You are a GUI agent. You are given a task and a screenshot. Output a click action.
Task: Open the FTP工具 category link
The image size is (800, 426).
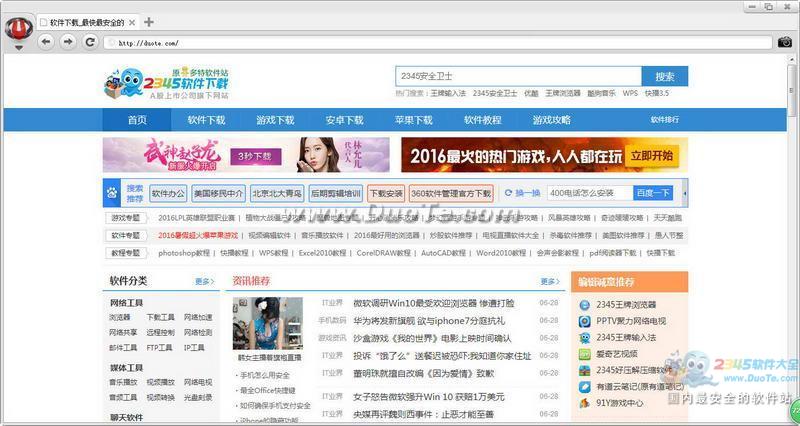(159, 347)
